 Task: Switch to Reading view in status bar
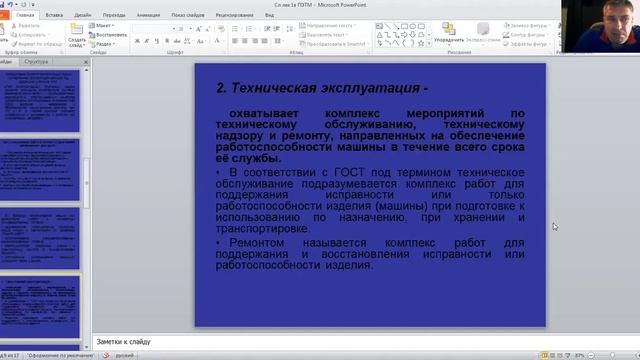click(x=560, y=356)
